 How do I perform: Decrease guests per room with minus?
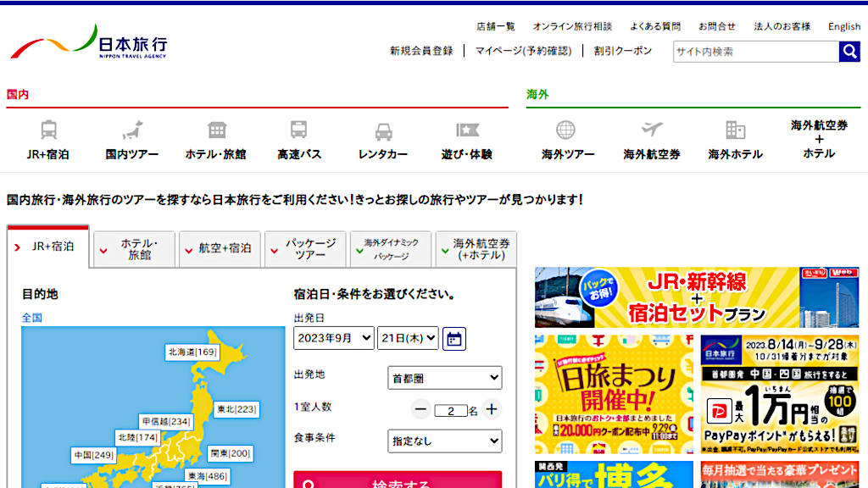pos(420,409)
